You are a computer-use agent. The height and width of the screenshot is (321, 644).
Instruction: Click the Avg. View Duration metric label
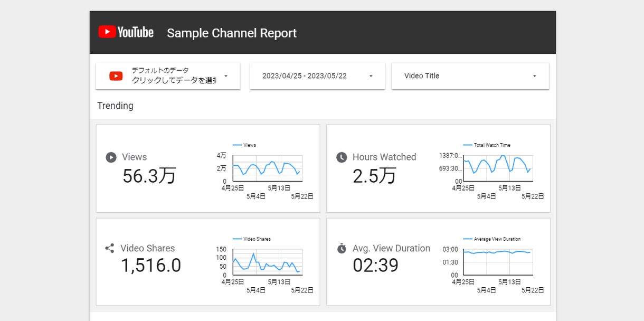click(392, 248)
